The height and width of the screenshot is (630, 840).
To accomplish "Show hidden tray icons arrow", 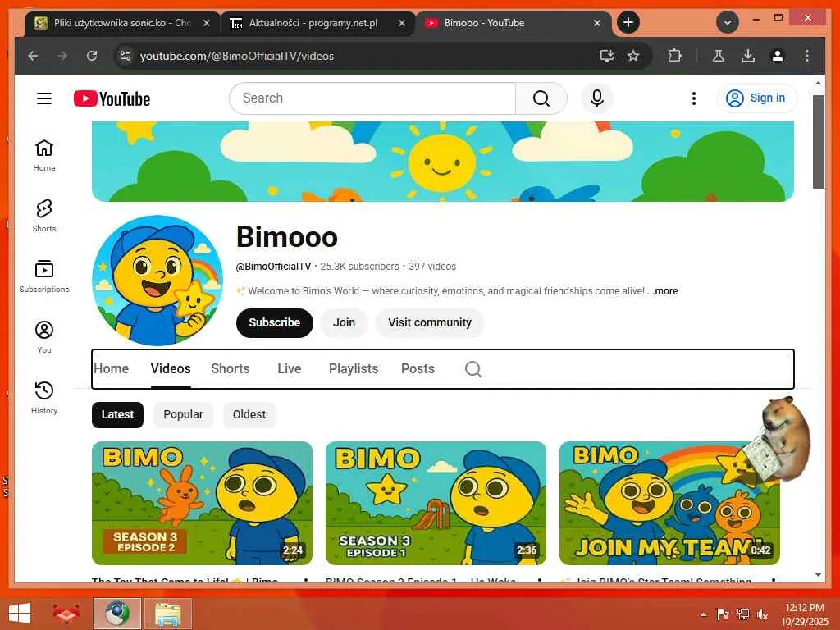I will click(x=703, y=614).
